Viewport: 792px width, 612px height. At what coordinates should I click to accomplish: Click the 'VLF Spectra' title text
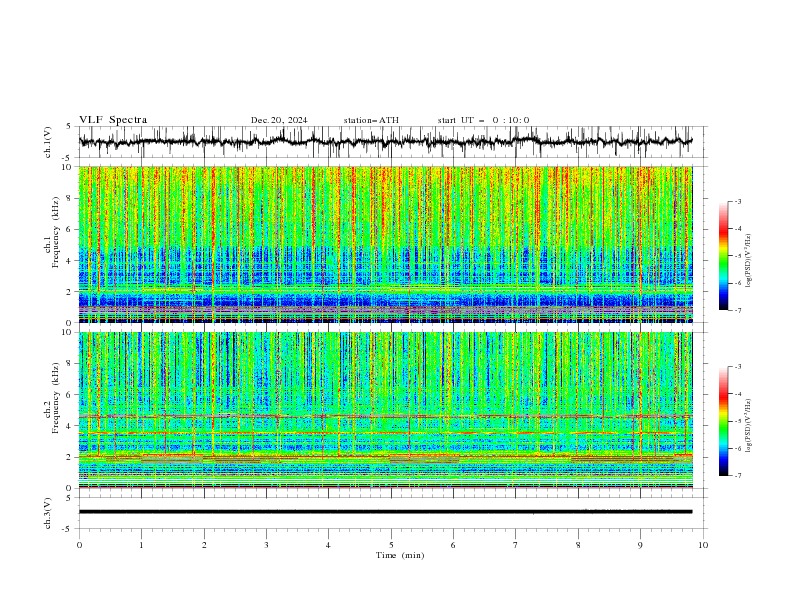click(113, 120)
